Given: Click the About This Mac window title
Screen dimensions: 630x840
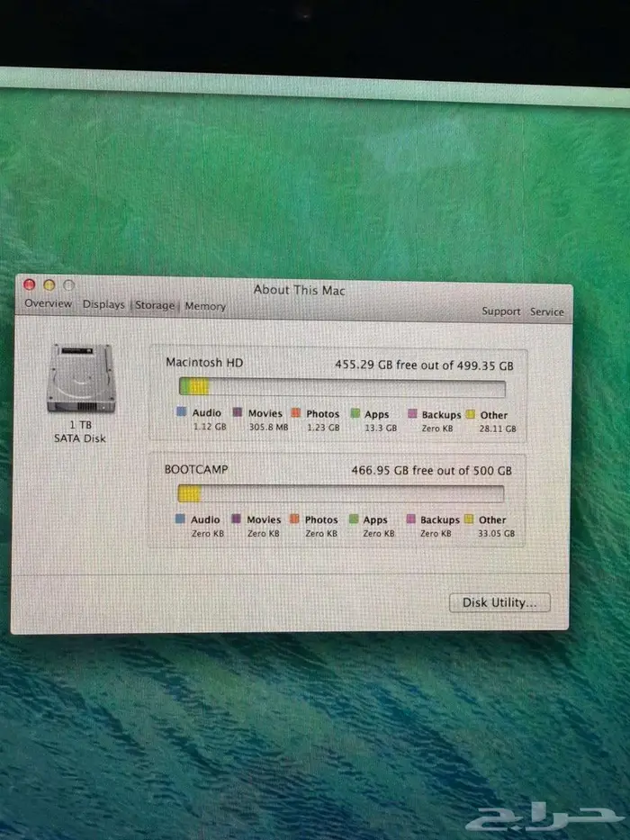Looking at the screenshot, I should 299,290.
